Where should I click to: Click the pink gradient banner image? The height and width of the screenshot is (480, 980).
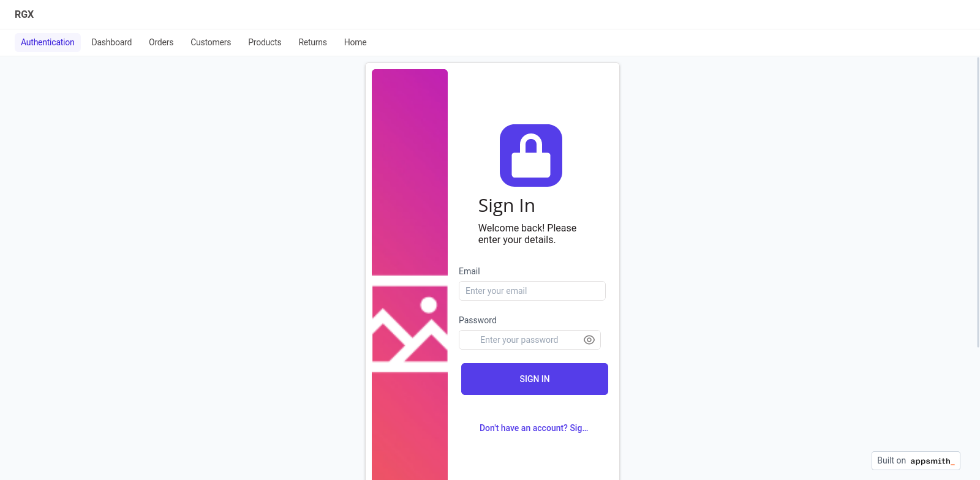[x=410, y=274]
